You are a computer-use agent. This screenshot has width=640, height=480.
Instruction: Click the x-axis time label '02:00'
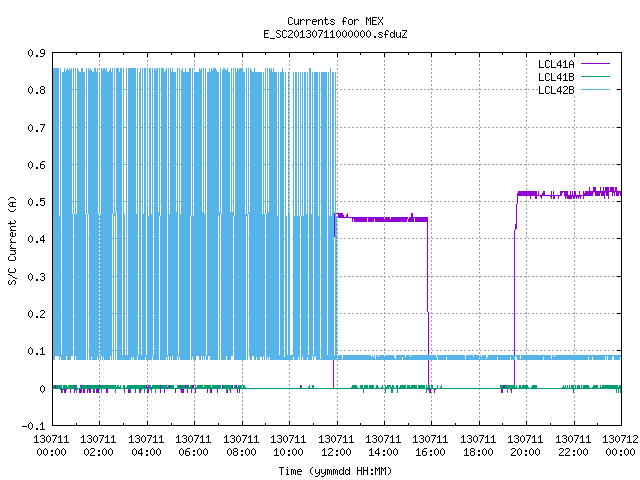tap(98, 452)
